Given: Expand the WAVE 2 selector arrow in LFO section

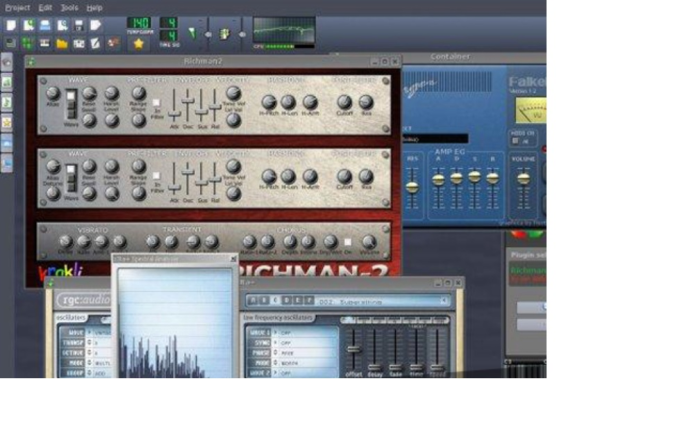Looking at the screenshot, I should coord(275,373).
